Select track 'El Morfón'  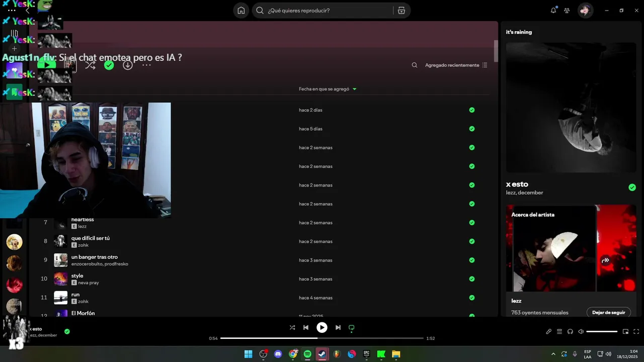pos(83,313)
